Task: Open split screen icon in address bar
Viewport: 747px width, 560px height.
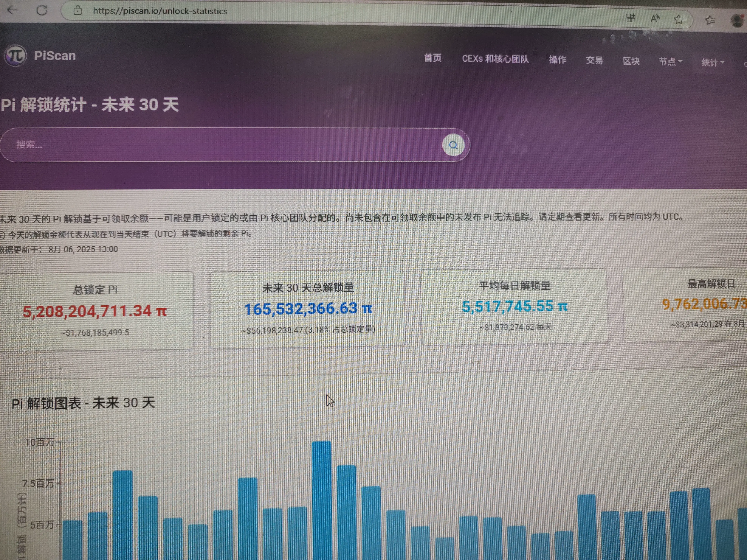Action: (x=630, y=18)
